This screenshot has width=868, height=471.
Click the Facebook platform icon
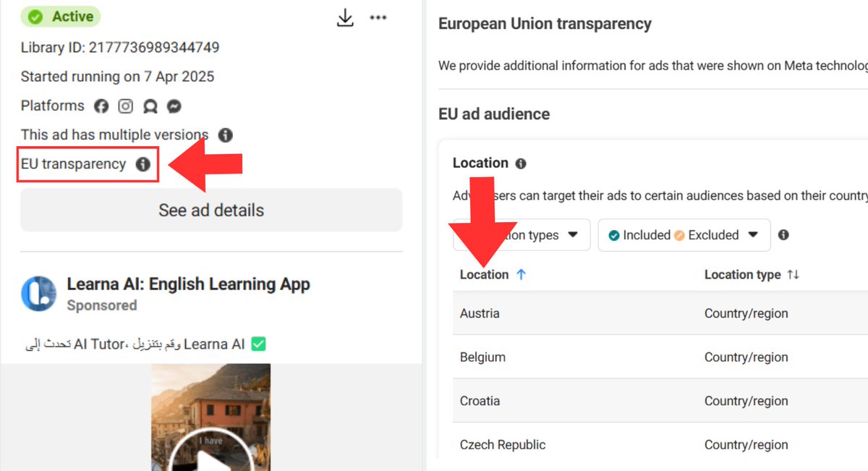click(101, 106)
